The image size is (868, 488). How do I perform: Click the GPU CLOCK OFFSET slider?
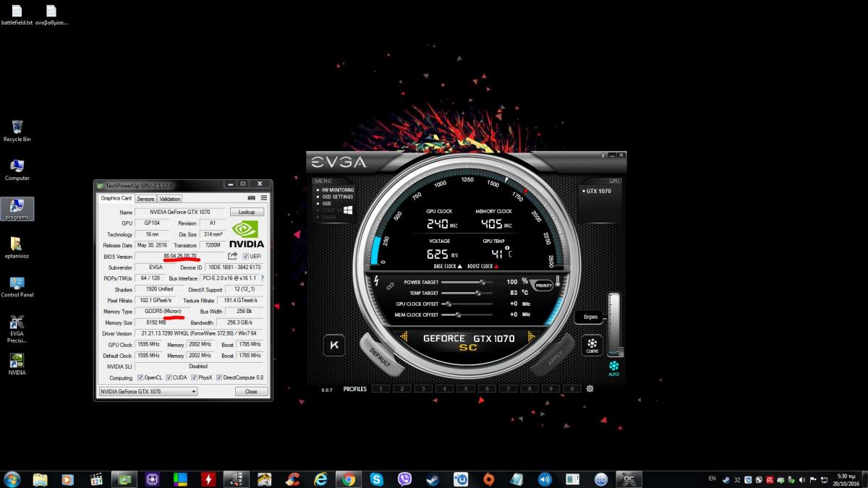click(x=467, y=304)
